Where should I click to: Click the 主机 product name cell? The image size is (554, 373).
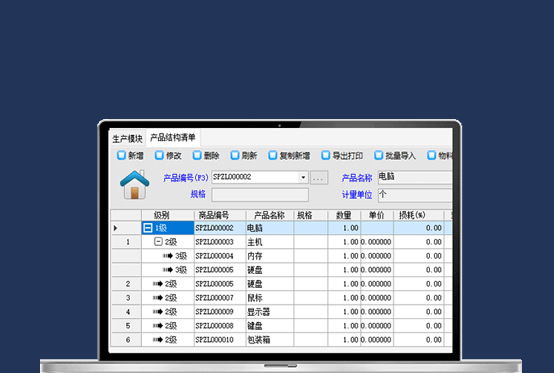click(x=270, y=242)
